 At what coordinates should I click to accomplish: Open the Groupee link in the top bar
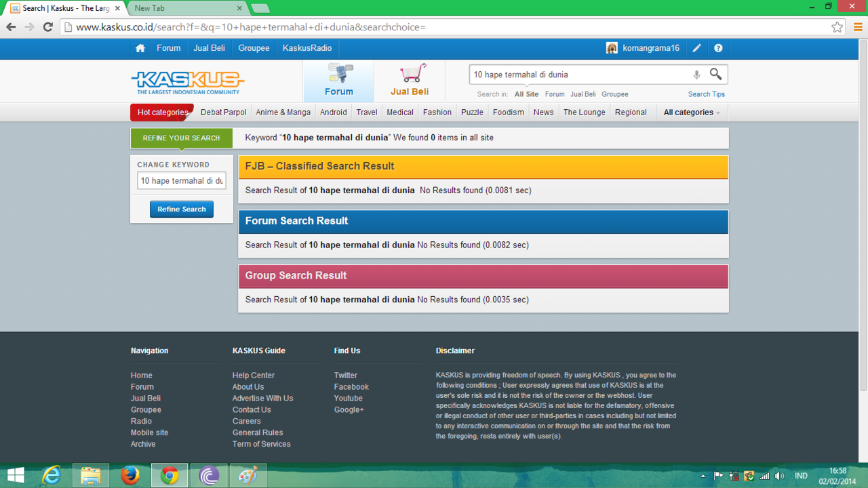[254, 48]
